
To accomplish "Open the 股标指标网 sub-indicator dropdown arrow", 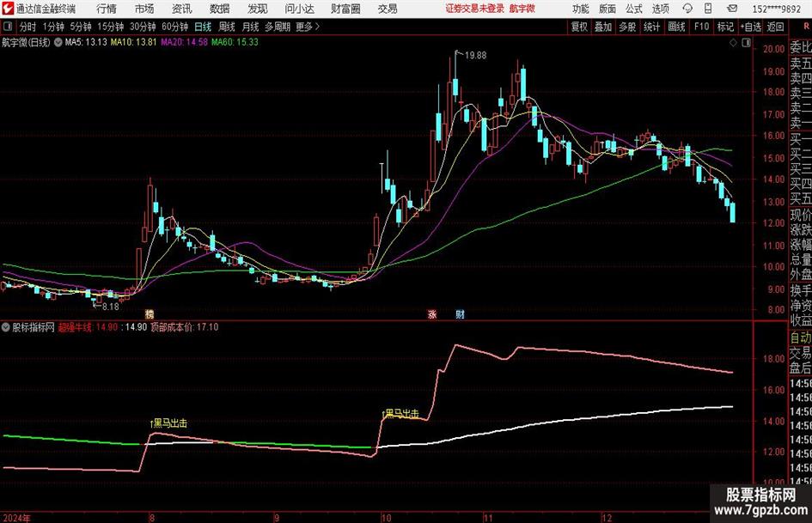I will 6,327.
